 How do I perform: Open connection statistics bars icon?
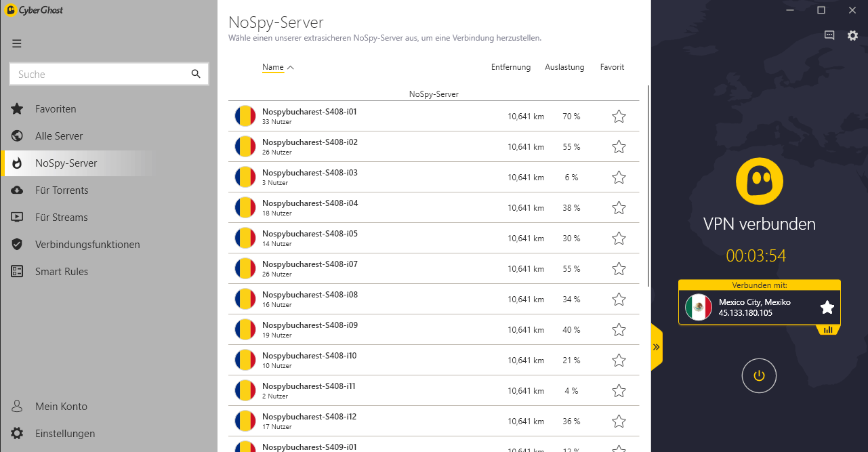coord(828,330)
